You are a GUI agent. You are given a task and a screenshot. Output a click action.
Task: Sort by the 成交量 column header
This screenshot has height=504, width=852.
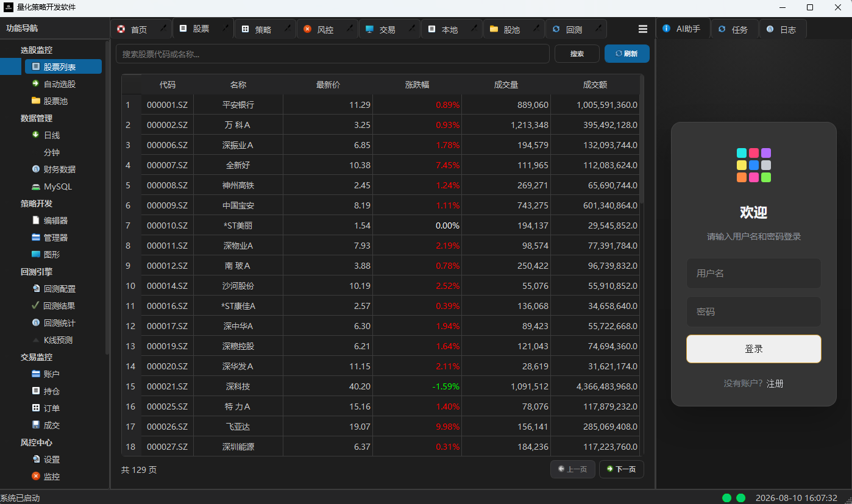(506, 85)
